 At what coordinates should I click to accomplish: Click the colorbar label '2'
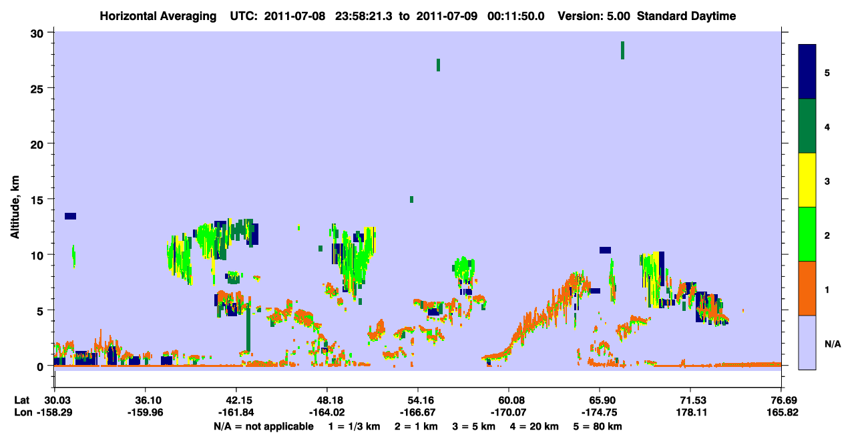(827, 234)
